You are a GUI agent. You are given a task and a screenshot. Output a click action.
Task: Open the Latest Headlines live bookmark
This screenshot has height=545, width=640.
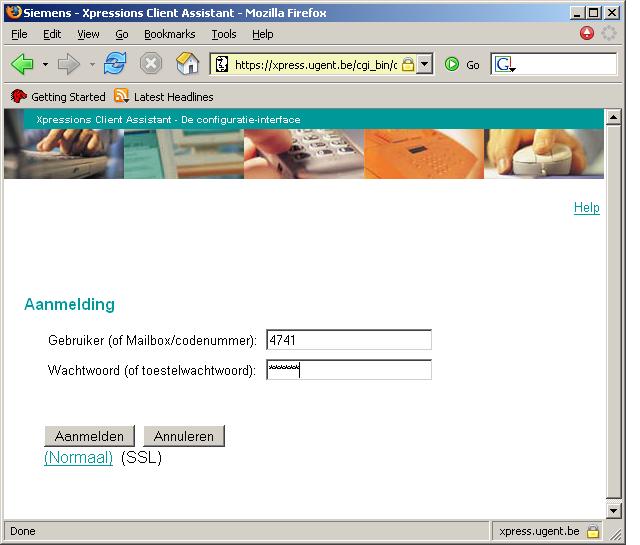pyautogui.click(x=164, y=97)
